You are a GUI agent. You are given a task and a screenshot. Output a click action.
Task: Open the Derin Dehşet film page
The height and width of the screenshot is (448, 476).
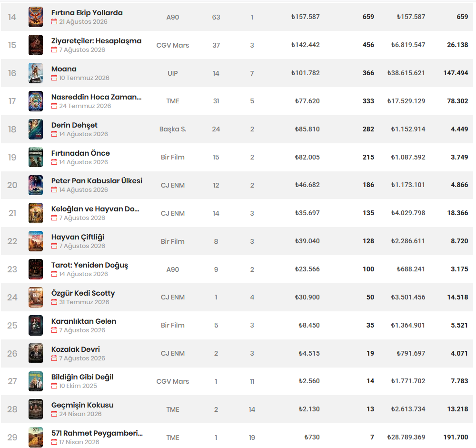74,125
